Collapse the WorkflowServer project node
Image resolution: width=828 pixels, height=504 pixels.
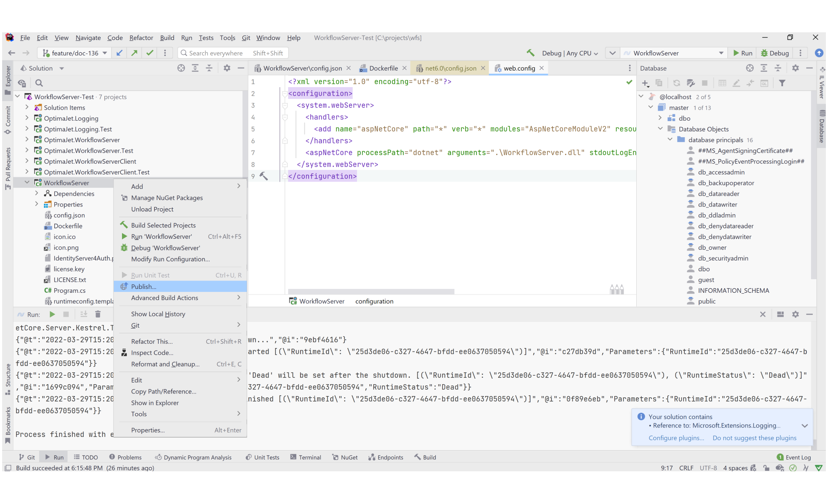(x=27, y=183)
